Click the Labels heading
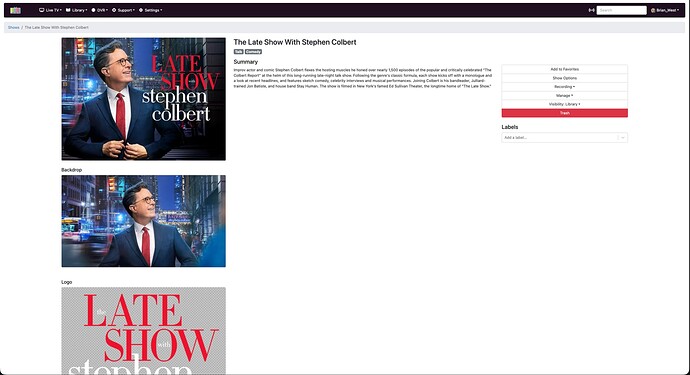 (510, 127)
